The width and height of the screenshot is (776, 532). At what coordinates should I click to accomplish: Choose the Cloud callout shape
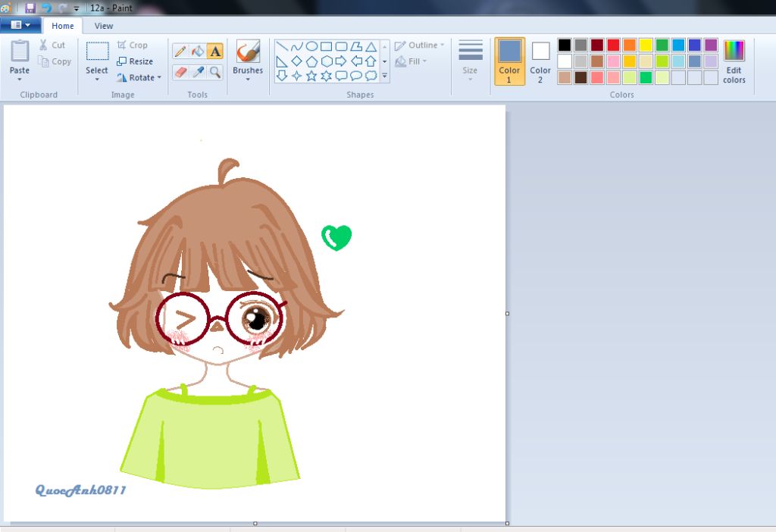pyautogui.click(x=371, y=76)
